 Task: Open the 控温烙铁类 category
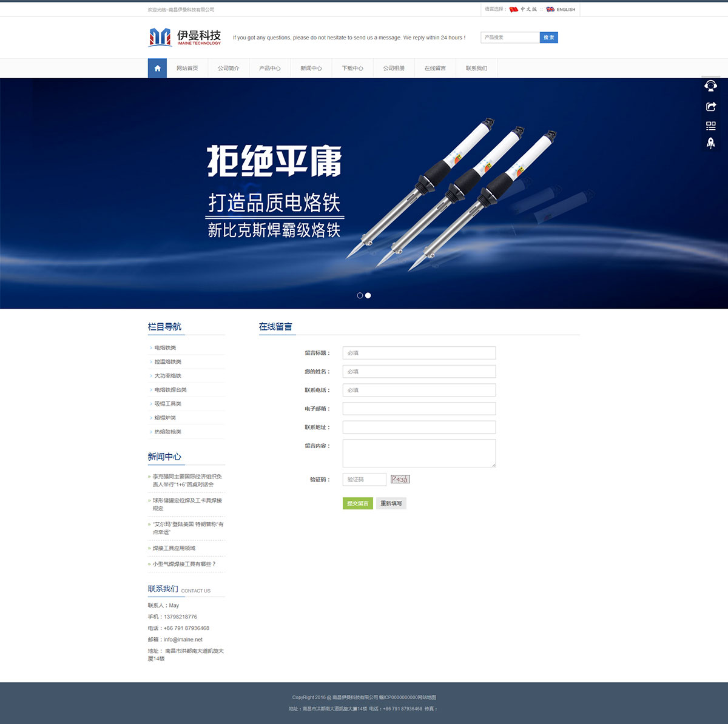tap(168, 361)
